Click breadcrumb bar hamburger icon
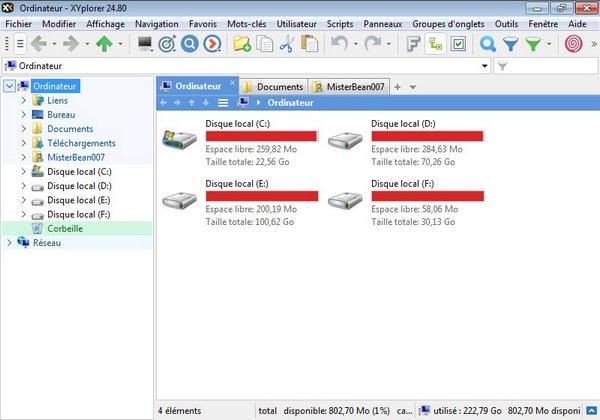 pos(223,103)
